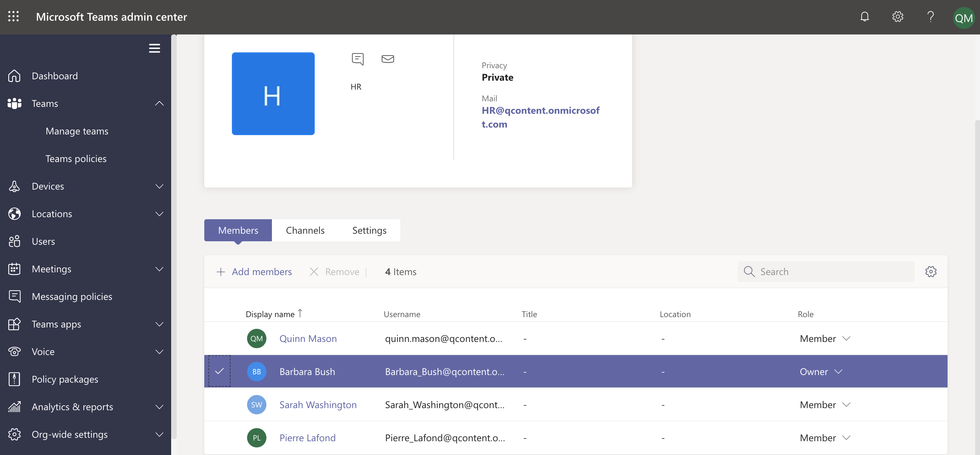980x455 pixels.
Task: Toggle Teams section collapse in left sidebar
Action: (x=159, y=103)
